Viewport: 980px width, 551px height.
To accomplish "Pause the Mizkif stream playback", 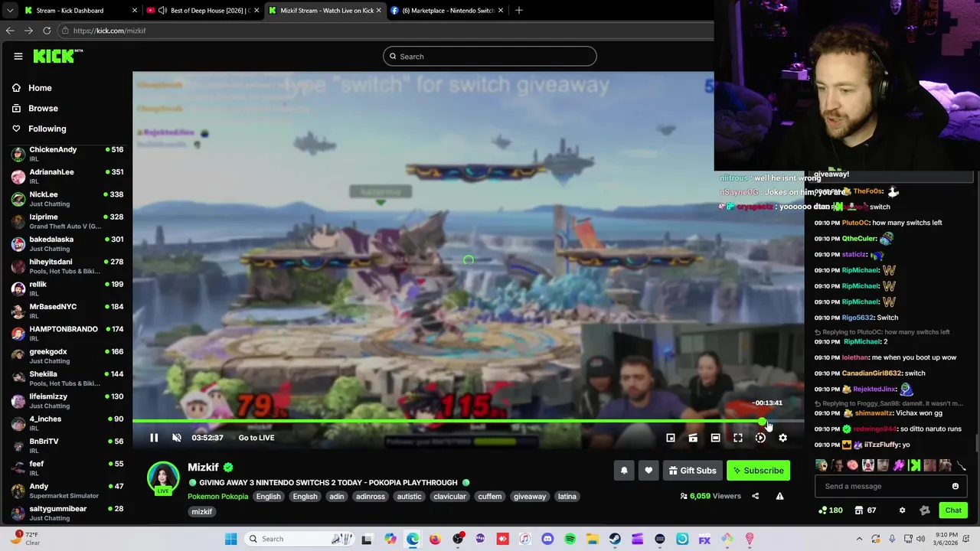I will [x=154, y=438].
